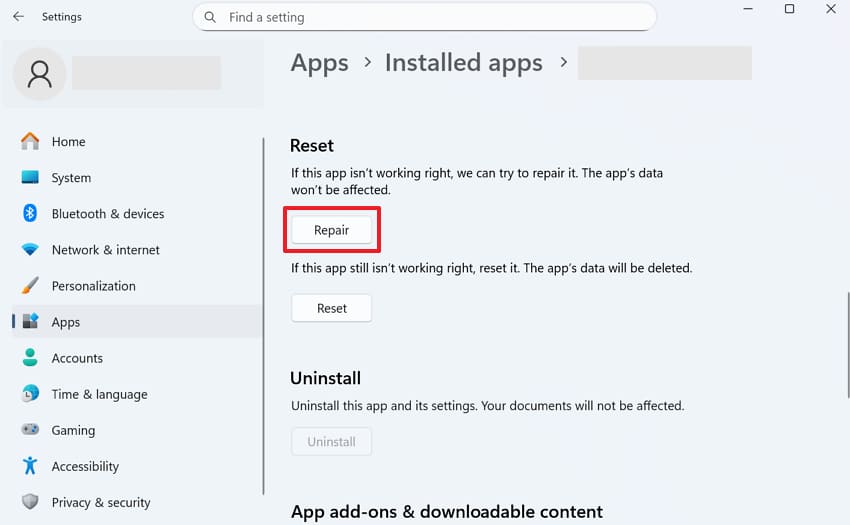Click the Gaming controller icon
This screenshot has height=525, width=850.
click(30, 430)
